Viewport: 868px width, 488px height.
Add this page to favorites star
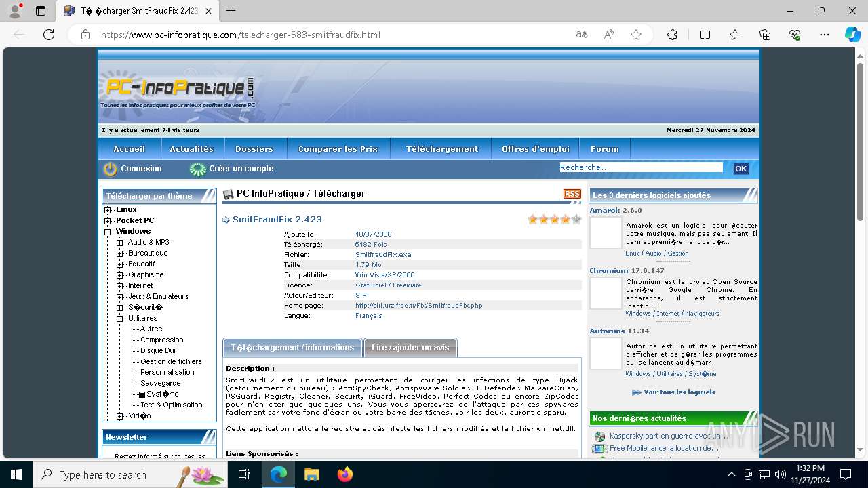[636, 35]
